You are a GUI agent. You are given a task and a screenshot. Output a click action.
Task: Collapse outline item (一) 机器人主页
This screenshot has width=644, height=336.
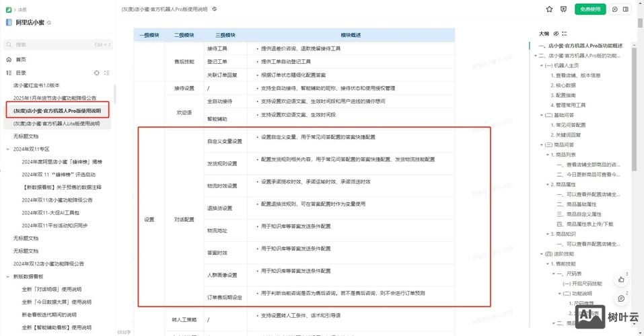point(541,66)
